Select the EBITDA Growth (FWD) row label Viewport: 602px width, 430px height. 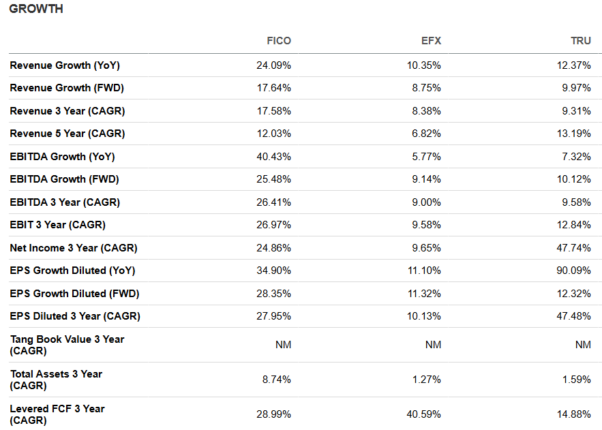pyautogui.click(x=64, y=179)
